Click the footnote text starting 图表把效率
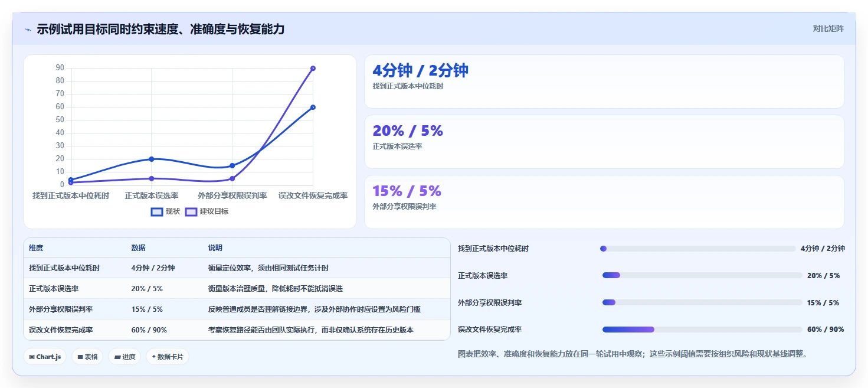The height and width of the screenshot is (388, 868). coord(633,354)
